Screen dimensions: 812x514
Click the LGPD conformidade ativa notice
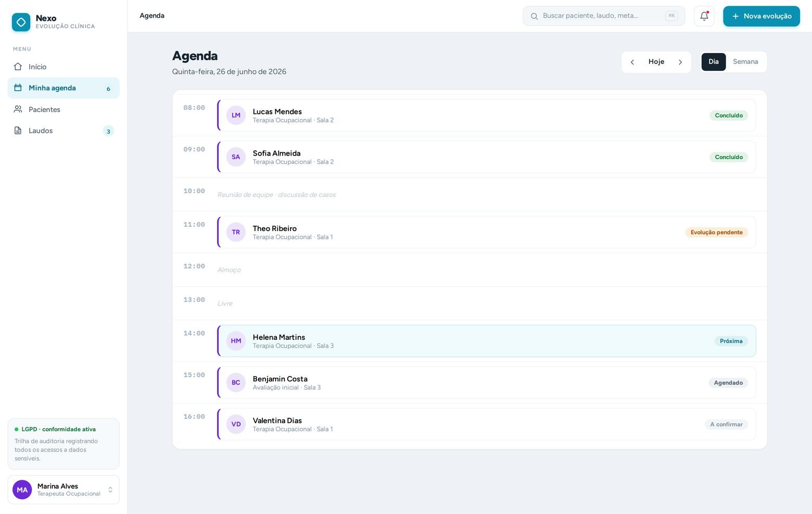point(64,444)
